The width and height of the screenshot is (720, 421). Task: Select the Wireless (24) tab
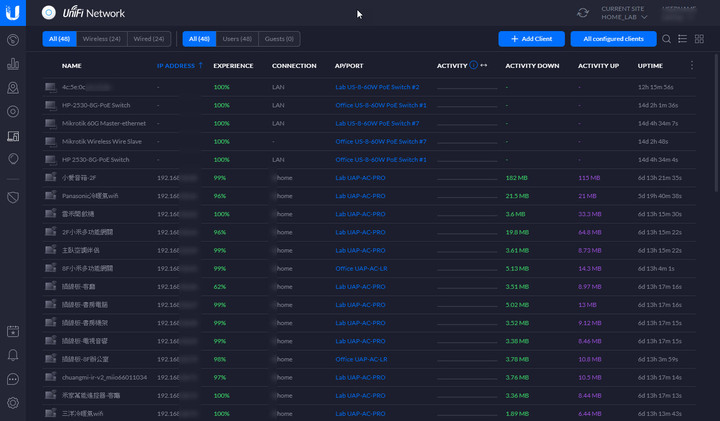101,39
